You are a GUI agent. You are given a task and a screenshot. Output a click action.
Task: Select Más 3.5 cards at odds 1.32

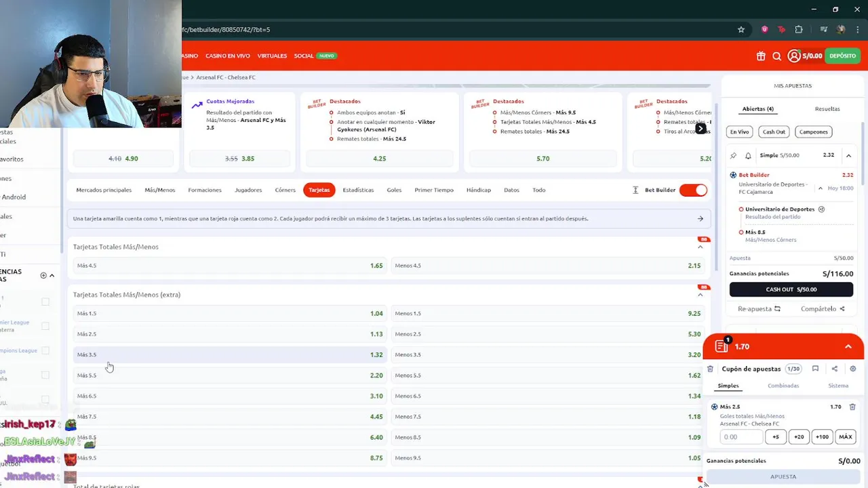pyautogui.click(x=229, y=354)
